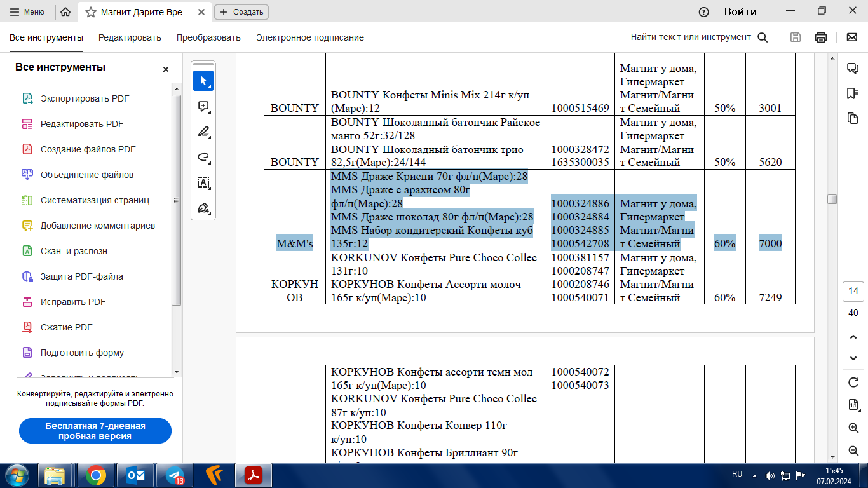
Task: Open the page display settings icon
Action: (853, 405)
